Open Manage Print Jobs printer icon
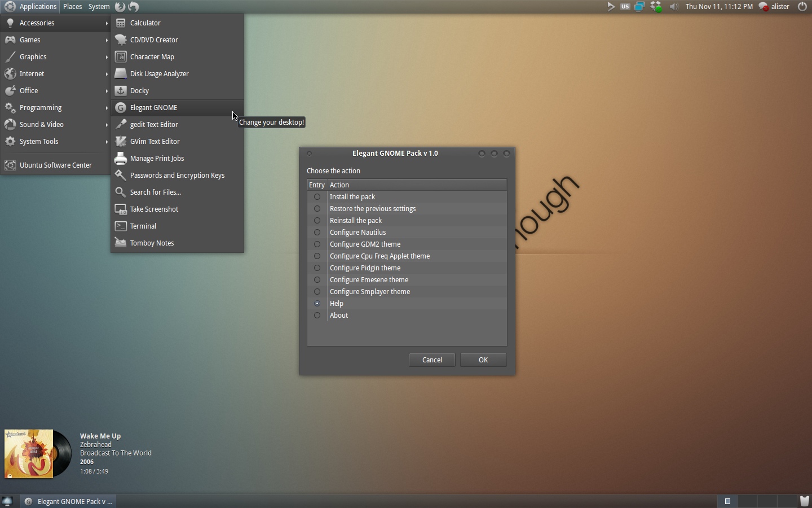 coord(120,159)
